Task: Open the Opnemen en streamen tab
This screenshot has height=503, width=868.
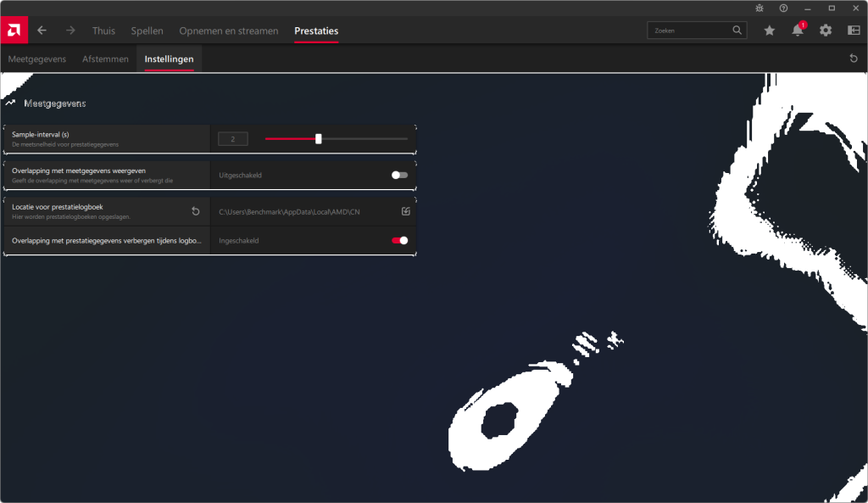Action: point(228,31)
